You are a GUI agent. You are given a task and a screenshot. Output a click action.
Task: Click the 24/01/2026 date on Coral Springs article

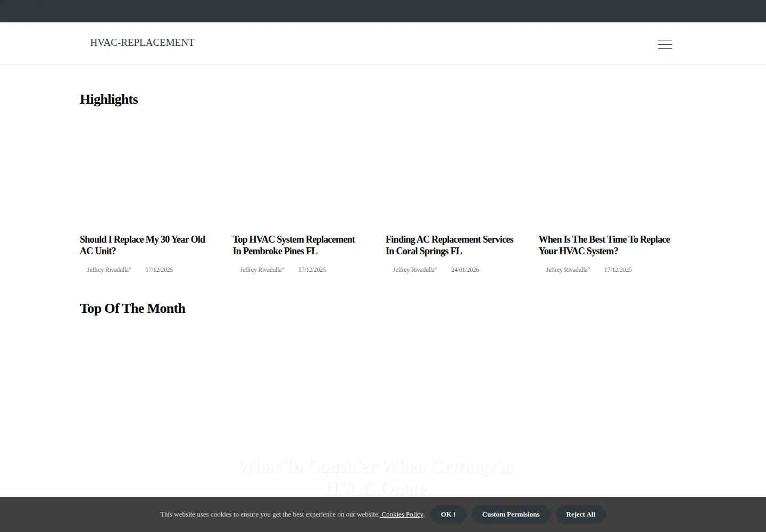click(465, 270)
